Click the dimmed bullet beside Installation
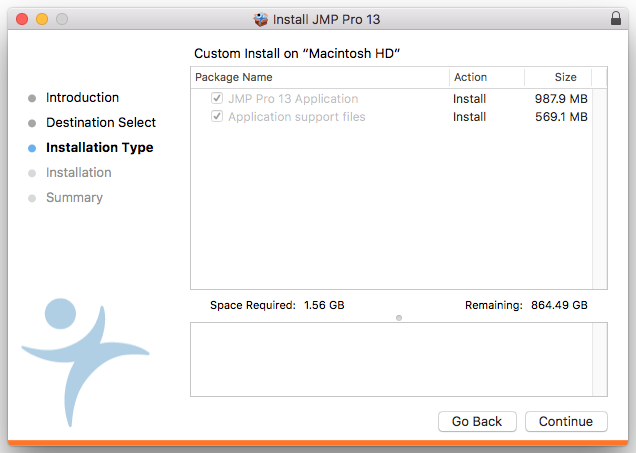Image resolution: width=636 pixels, height=453 pixels. (x=32, y=173)
